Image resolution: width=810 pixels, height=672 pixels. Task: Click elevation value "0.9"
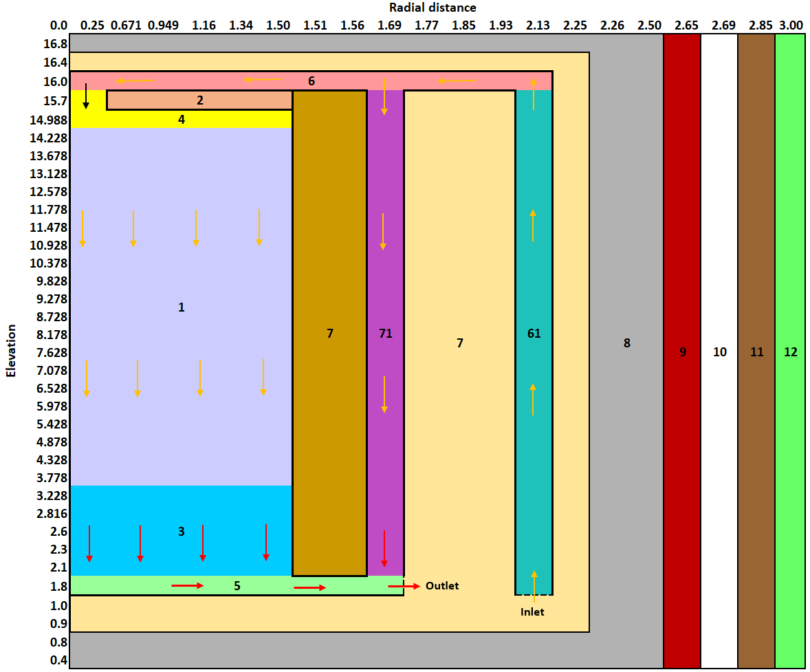[x=59, y=624]
